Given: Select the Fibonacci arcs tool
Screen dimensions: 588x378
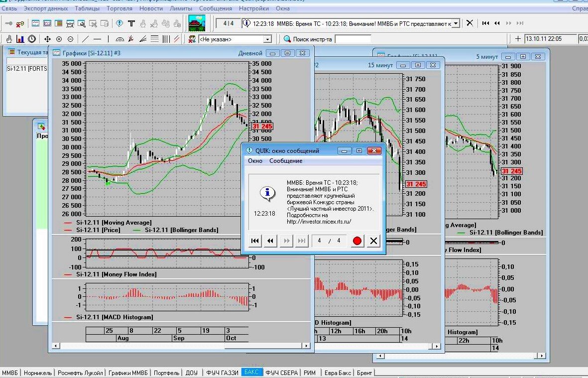Looking at the screenshot, I should [x=119, y=39].
